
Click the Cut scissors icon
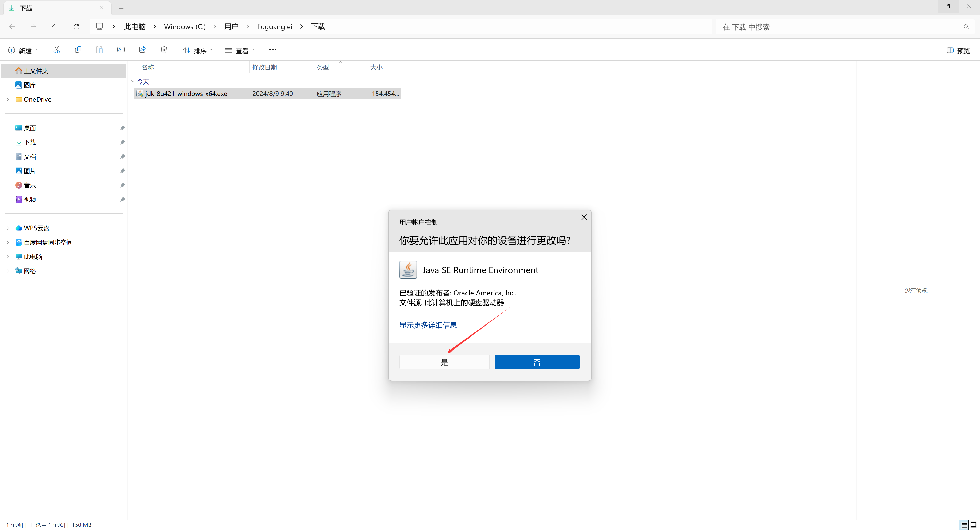click(56, 50)
